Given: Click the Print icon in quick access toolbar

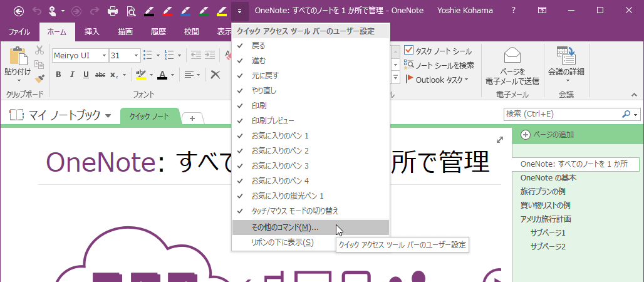Looking at the screenshot, I should pyautogui.click(x=113, y=11).
